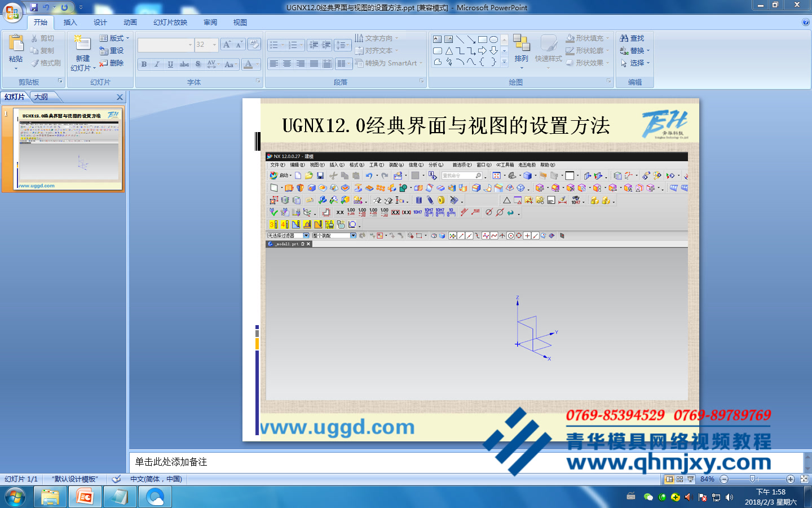Image resolution: width=812 pixels, height=508 pixels.
Task: Open the numbering list dropdown
Action: pos(295,45)
